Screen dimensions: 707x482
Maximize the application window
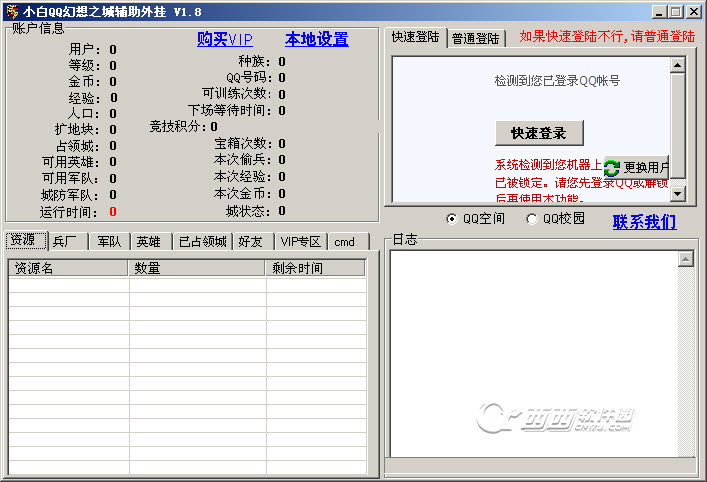[x=675, y=12]
